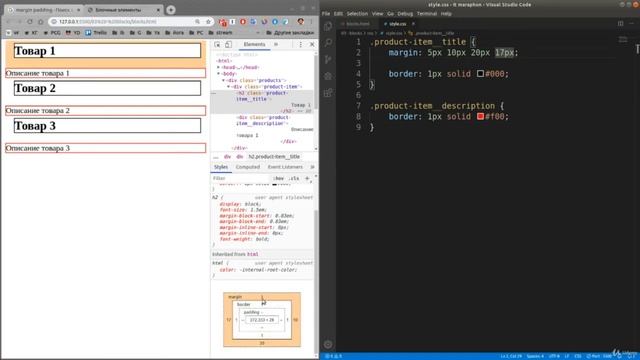The width and height of the screenshot is (640, 360).
Task: Go to Chrome home page
Action: pos(41,21)
